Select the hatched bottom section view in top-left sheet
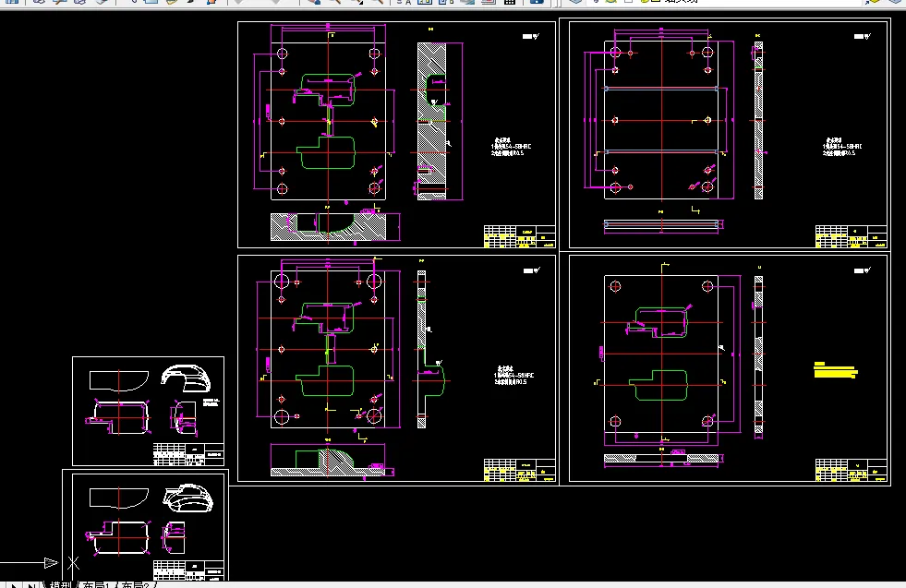Screen dimensions: 906x588 (x=328, y=227)
